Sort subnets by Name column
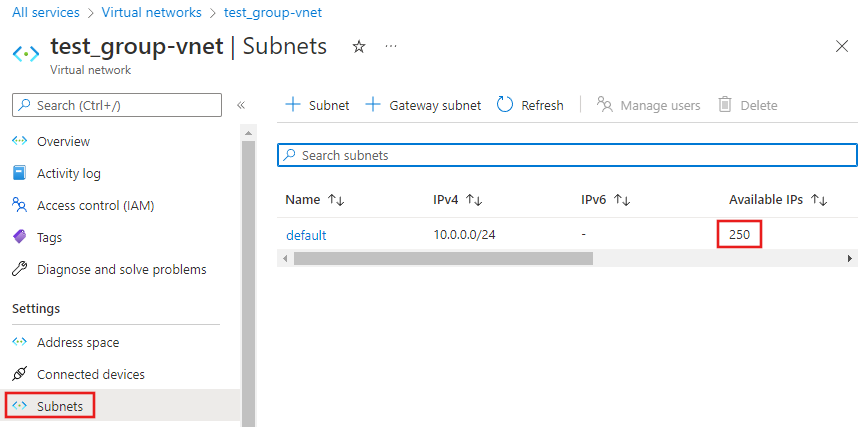Image resolution: width=864 pixels, height=427 pixels. 336,200
